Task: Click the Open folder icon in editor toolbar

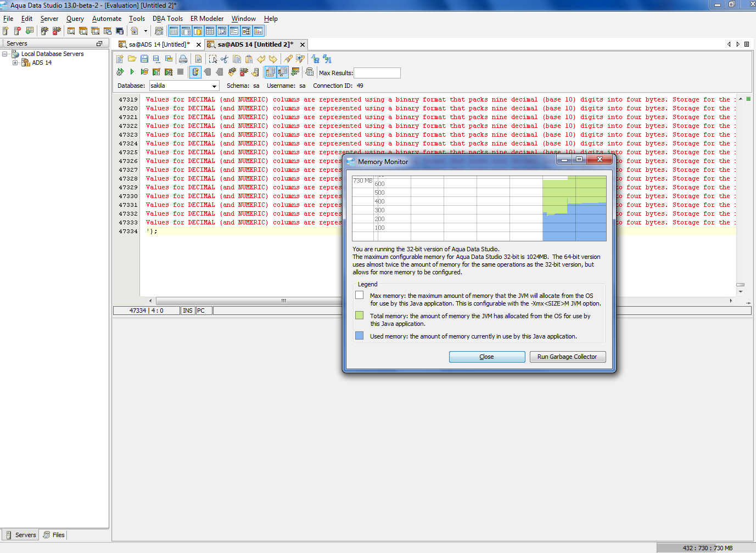Action: click(132, 59)
